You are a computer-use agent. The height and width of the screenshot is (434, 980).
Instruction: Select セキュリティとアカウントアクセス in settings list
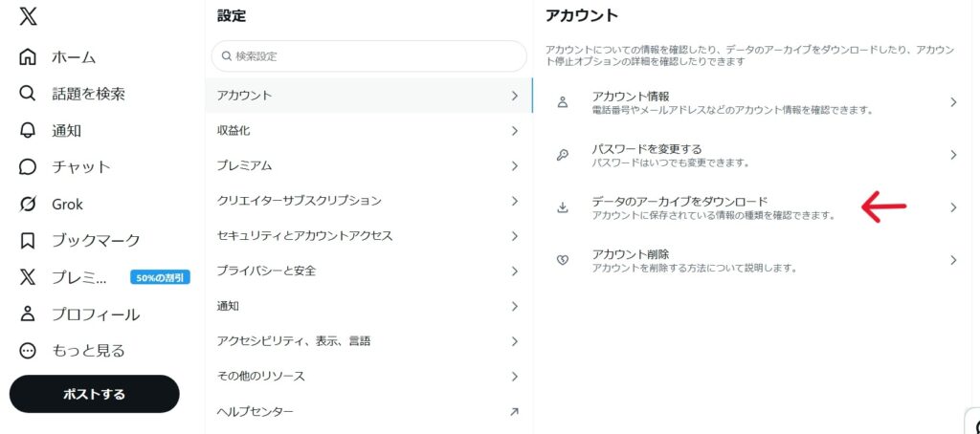(x=304, y=235)
